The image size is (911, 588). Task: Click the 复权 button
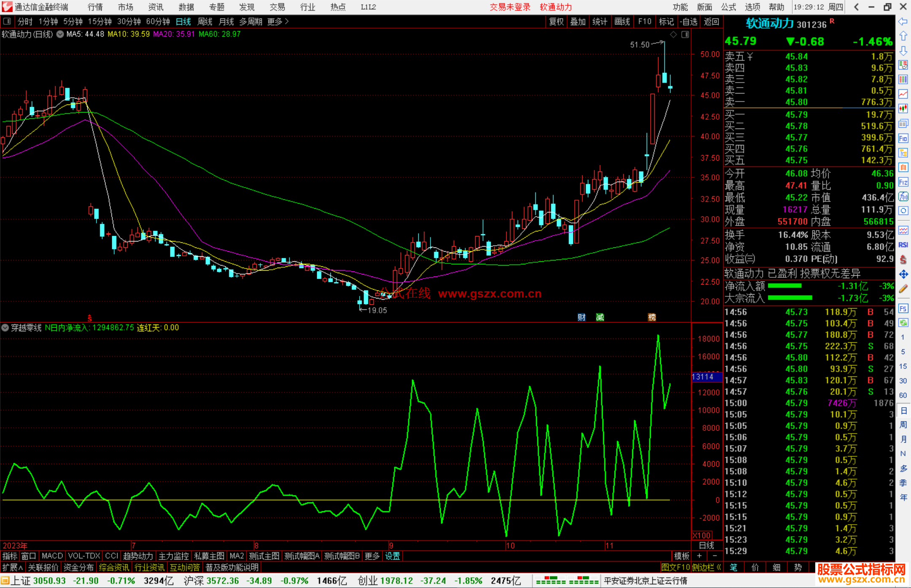(556, 21)
